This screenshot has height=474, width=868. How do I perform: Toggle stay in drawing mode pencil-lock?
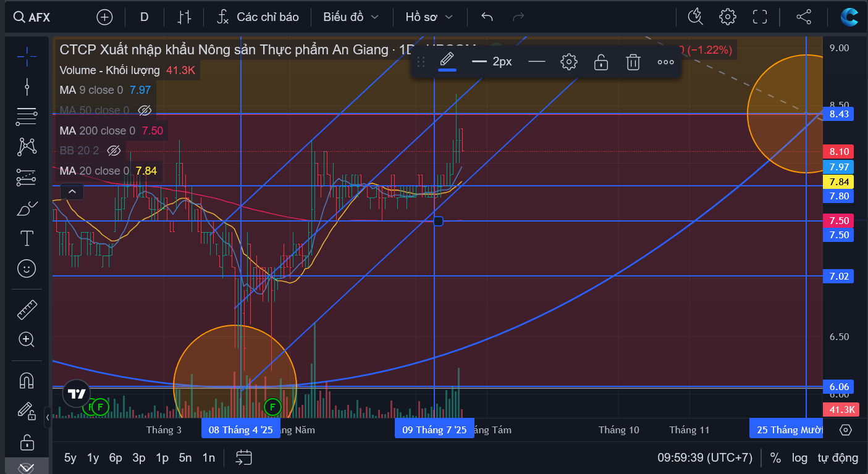point(27,410)
